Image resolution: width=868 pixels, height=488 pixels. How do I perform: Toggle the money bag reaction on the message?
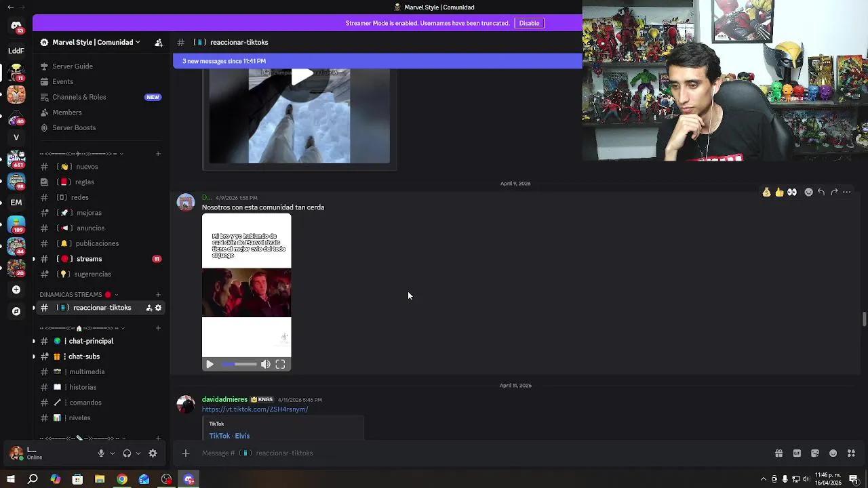[766, 192]
